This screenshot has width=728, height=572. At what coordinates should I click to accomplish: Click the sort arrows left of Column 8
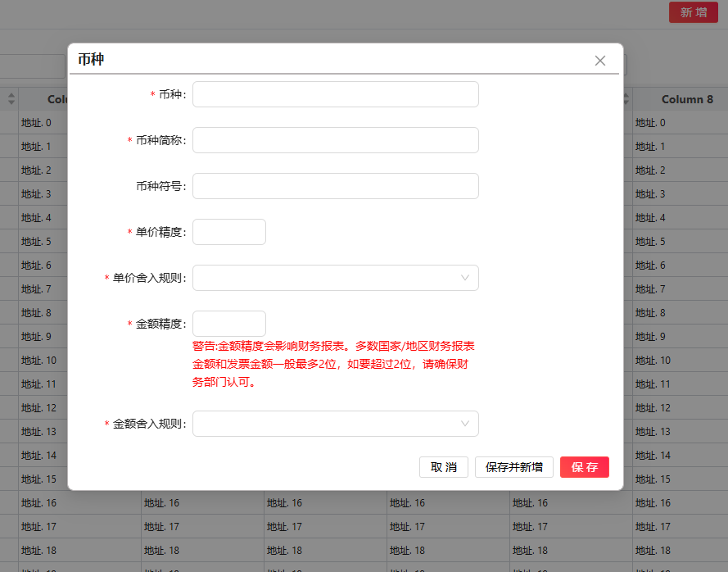tap(626, 99)
